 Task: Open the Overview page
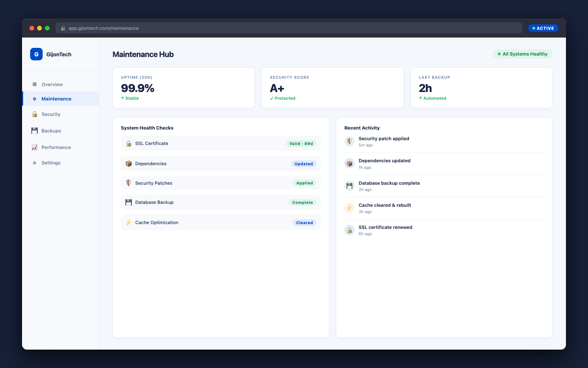point(61,84)
